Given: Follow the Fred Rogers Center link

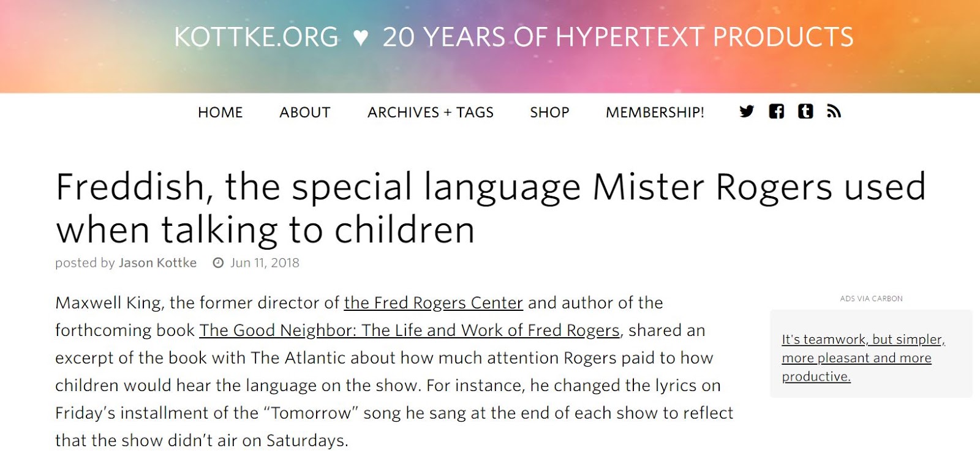Looking at the screenshot, I should tap(433, 303).
